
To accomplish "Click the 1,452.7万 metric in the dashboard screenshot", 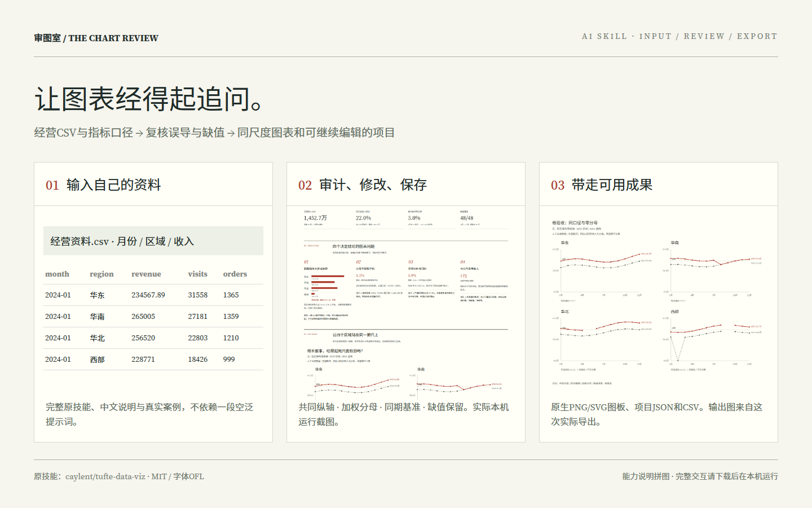I will click(315, 218).
